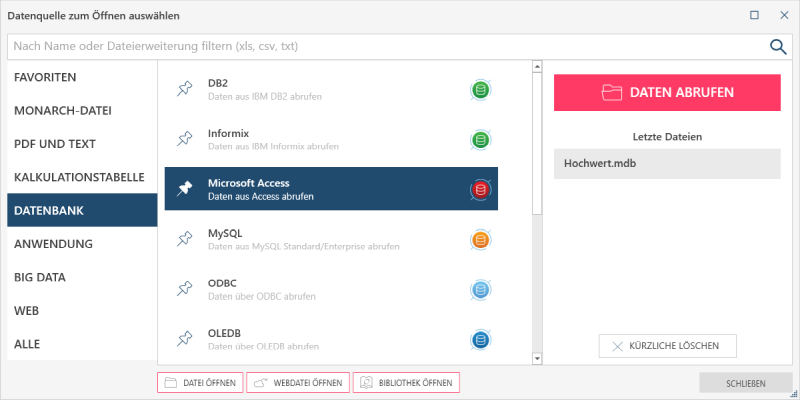Pin Informix to favorites
The image size is (800, 400).
pos(184,139)
